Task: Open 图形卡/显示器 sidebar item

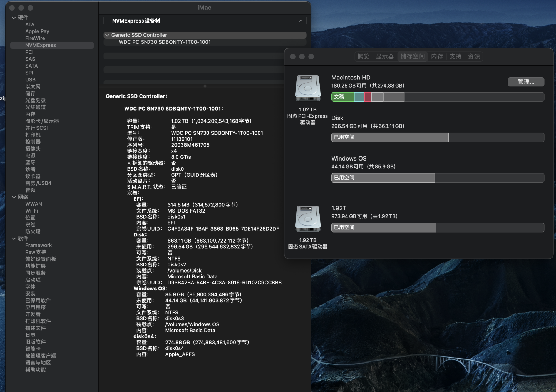Action: (42, 121)
